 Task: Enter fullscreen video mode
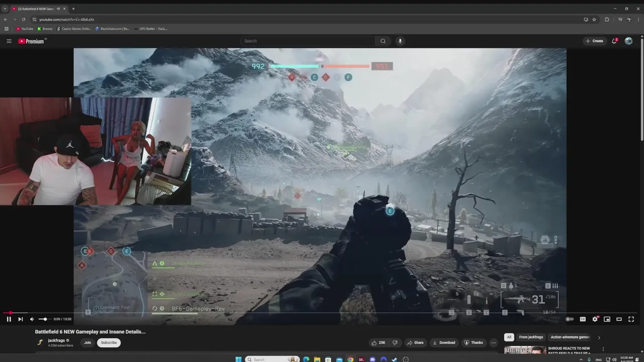631,319
